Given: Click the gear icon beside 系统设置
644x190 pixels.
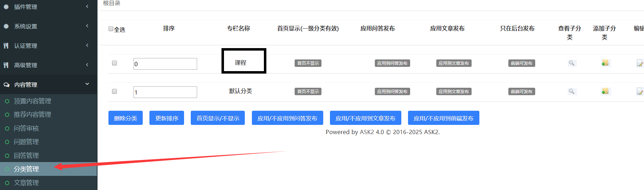Looking at the screenshot, I should tap(6, 26).
